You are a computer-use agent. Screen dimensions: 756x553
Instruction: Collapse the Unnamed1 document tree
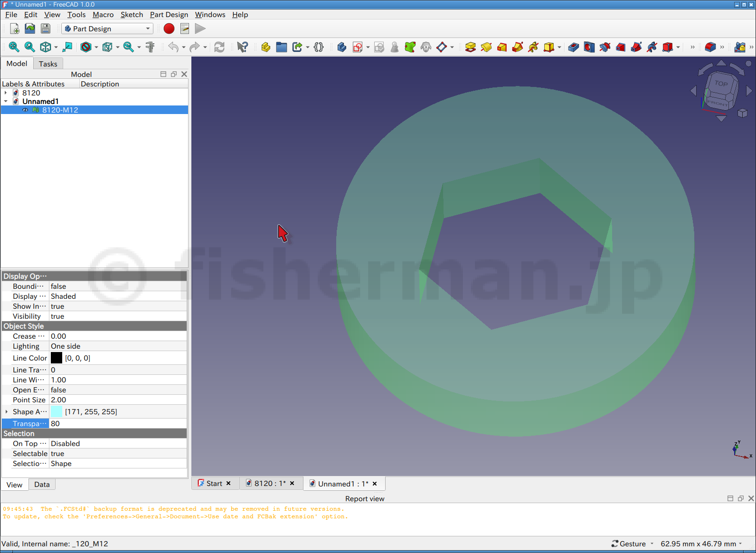pyautogui.click(x=6, y=101)
